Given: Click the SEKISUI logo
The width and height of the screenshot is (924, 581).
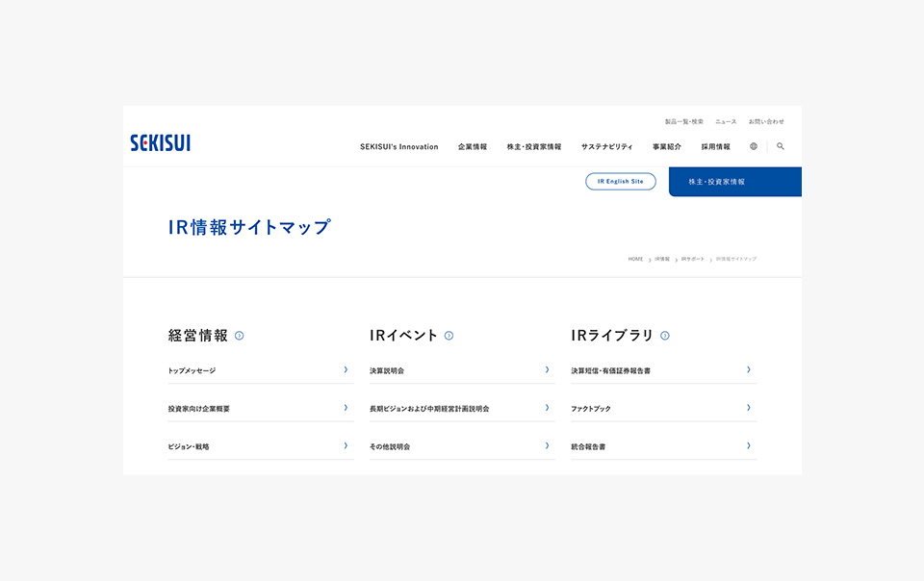Looking at the screenshot, I should [x=161, y=143].
